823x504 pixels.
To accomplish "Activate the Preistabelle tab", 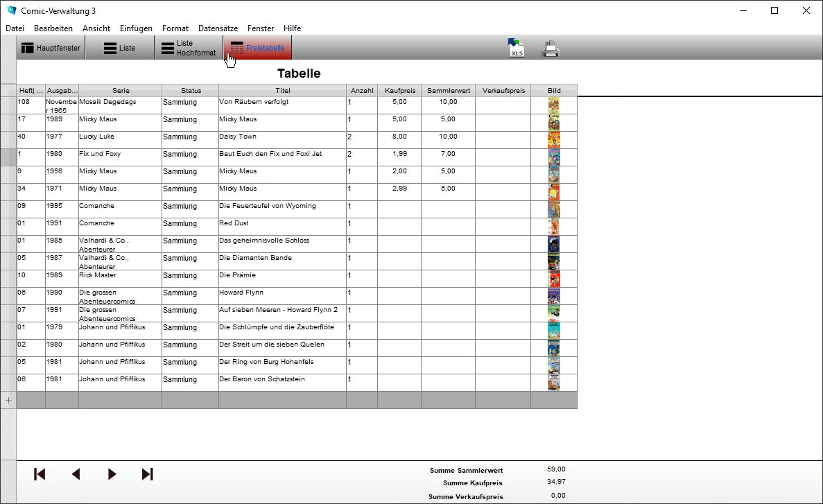I will [257, 49].
